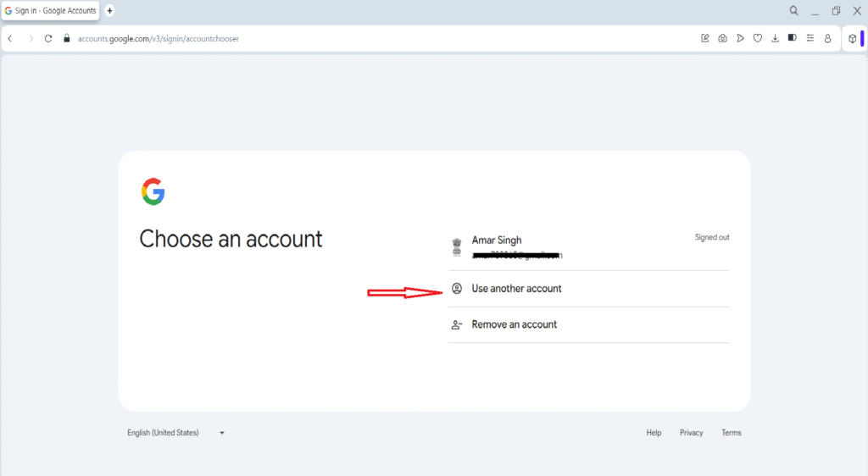Click the heart bookmark icon
The width and height of the screenshot is (868, 476).
[757, 38]
